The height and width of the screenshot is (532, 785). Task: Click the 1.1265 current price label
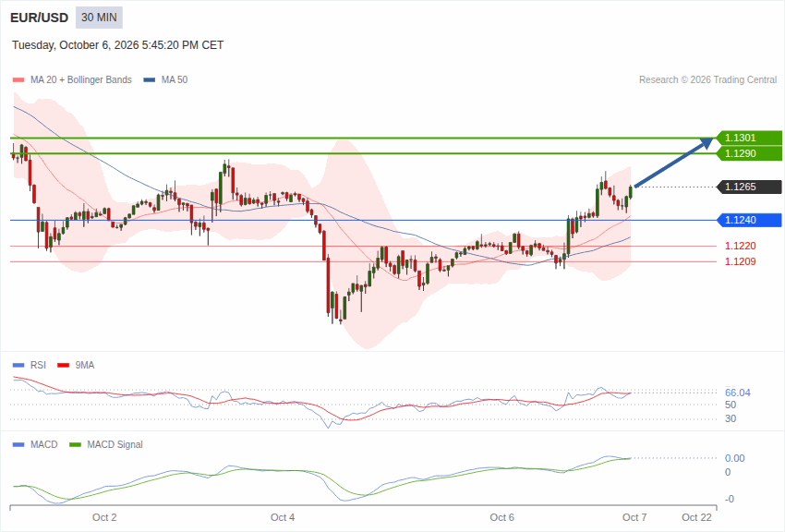(748, 187)
